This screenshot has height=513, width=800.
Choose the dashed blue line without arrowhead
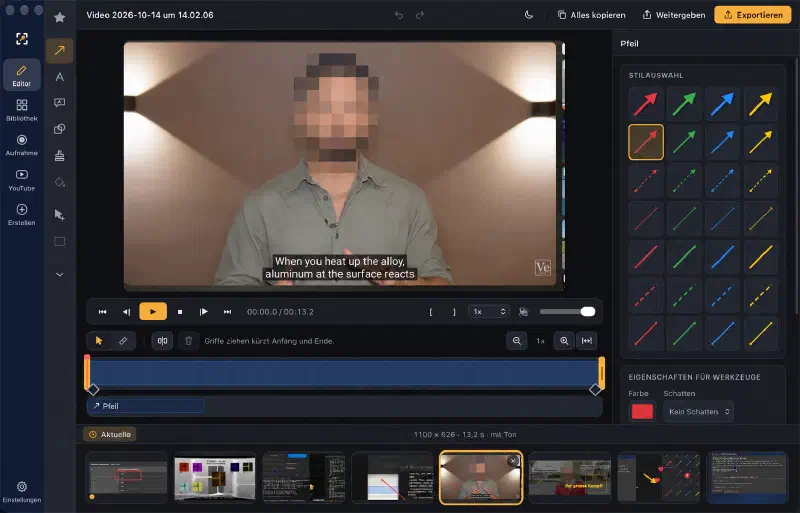point(722,296)
